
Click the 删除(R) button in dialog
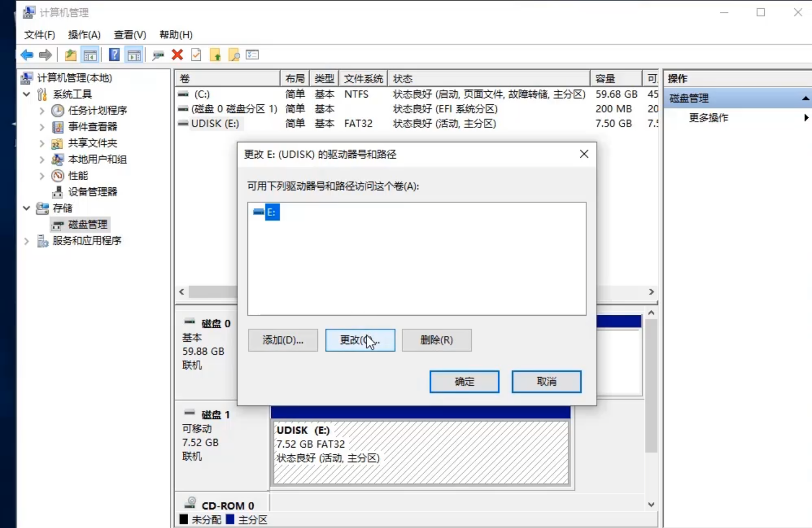[437, 340]
